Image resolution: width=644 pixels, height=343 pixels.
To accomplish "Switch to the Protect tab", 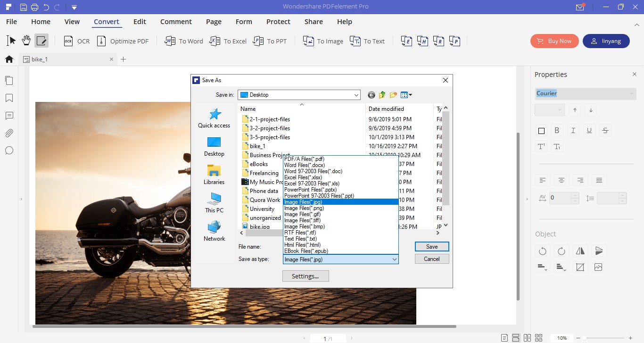I will [x=278, y=22].
